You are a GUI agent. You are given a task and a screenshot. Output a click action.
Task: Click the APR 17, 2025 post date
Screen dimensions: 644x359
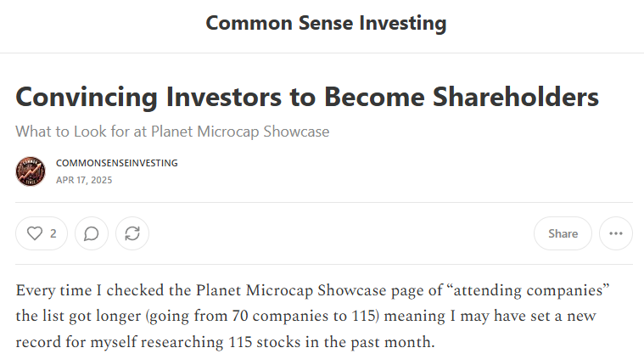click(84, 180)
